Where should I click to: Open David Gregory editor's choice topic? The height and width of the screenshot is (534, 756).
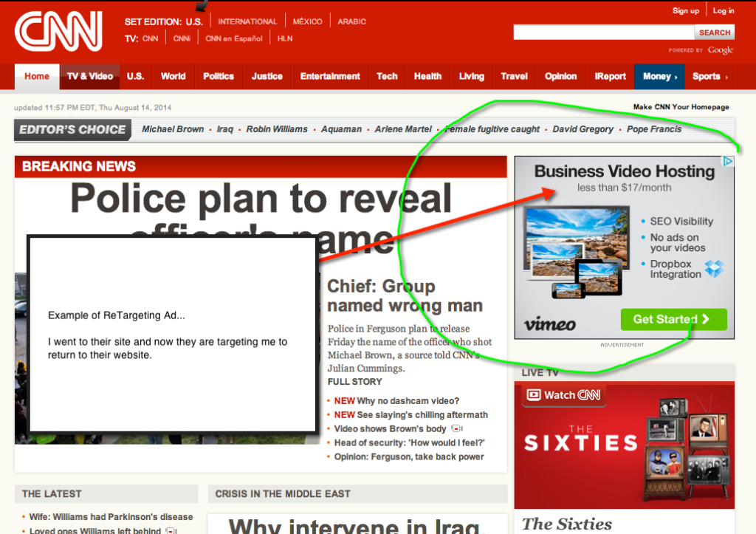583,129
